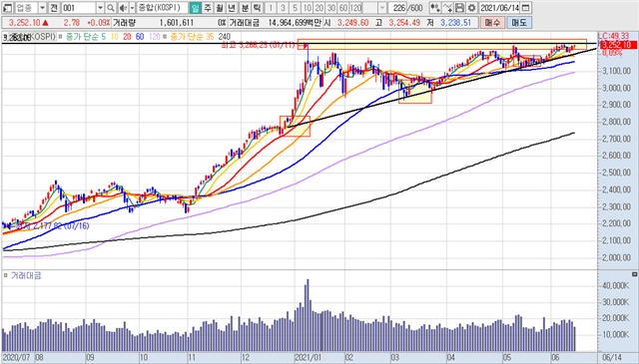Click the 06/14 date on time axis

tap(612, 358)
